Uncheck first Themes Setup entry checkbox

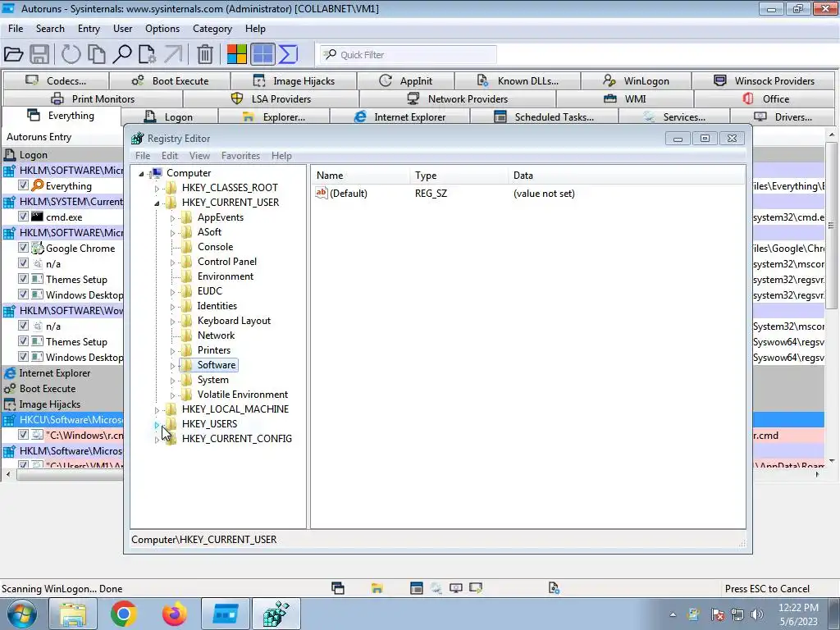pos(23,279)
